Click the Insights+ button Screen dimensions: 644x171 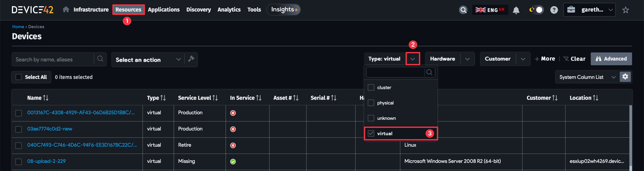(x=284, y=10)
